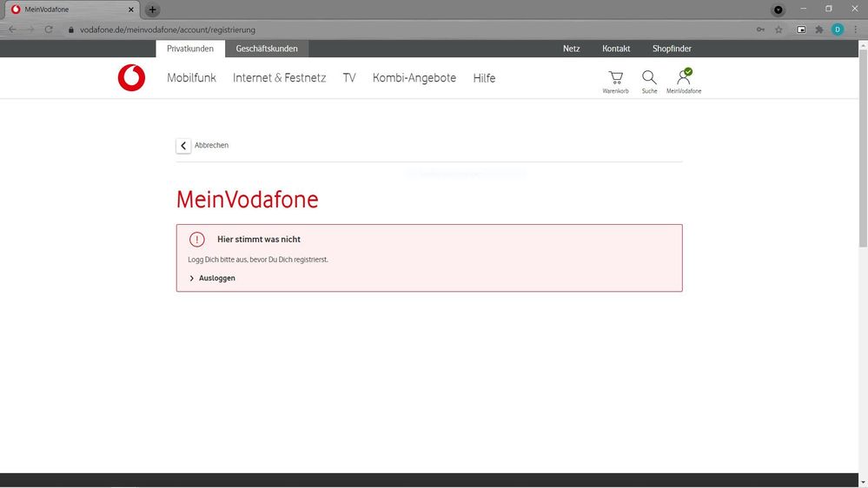Click the 'Hier stimmt was nicht' error title
This screenshot has width=868, height=488.
pyautogui.click(x=259, y=239)
